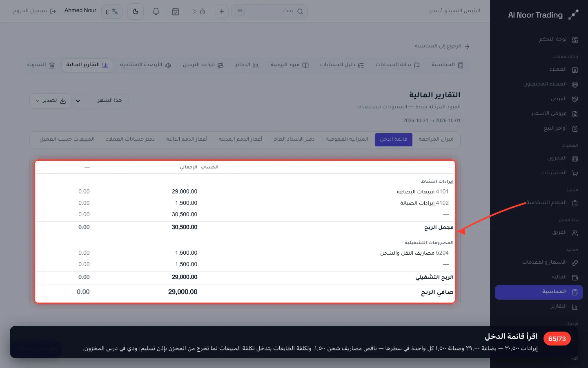Go back via الرجوع إلى المحاسبة
Screen dimensions: 588x368
[442, 46]
